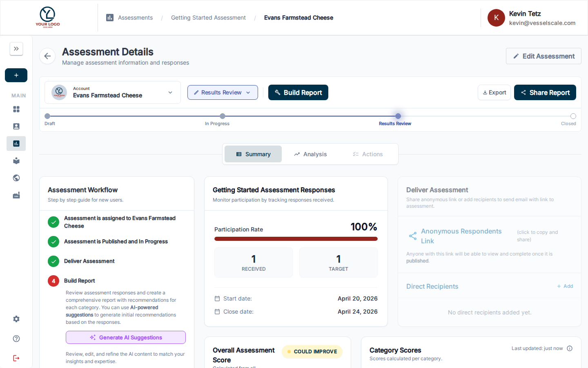Screen dimensions: 588x368
Task: Click the Participation Rate progress bar
Action: (x=296, y=239)
